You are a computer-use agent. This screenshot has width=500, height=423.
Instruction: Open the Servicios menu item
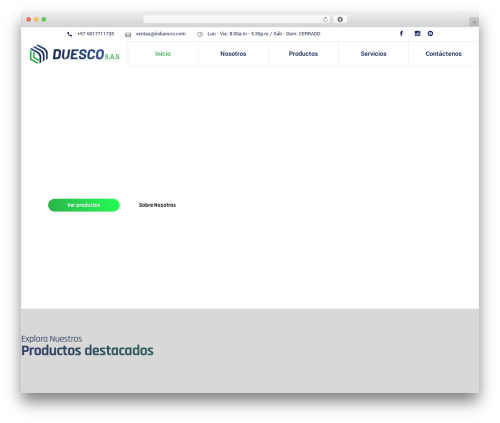coord(373,54)
